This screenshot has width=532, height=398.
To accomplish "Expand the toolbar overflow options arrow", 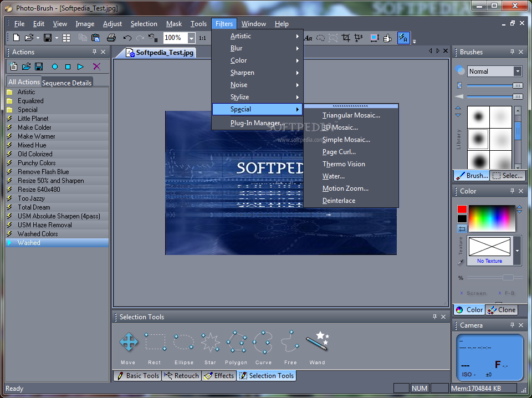I will 415,42.
